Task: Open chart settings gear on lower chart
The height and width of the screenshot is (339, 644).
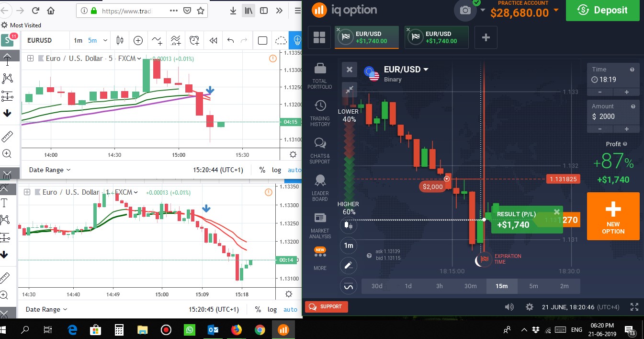Action: click(288, 294)
